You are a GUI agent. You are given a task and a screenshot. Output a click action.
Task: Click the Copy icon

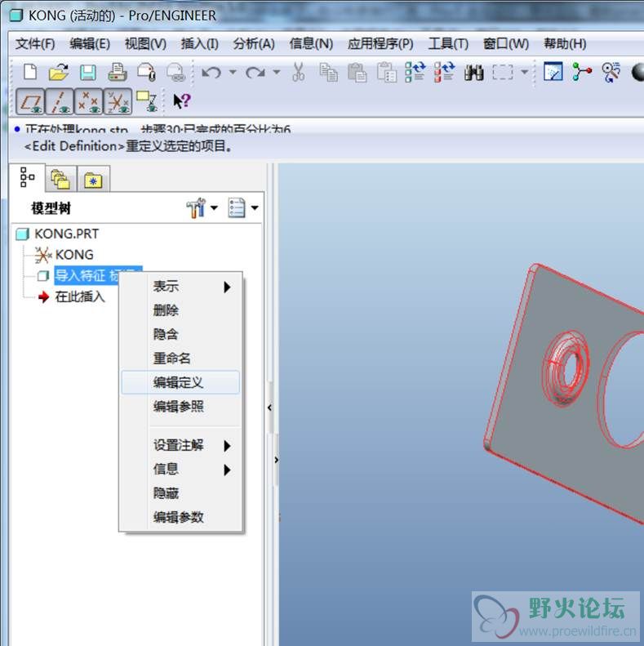[x=329, y=73]
